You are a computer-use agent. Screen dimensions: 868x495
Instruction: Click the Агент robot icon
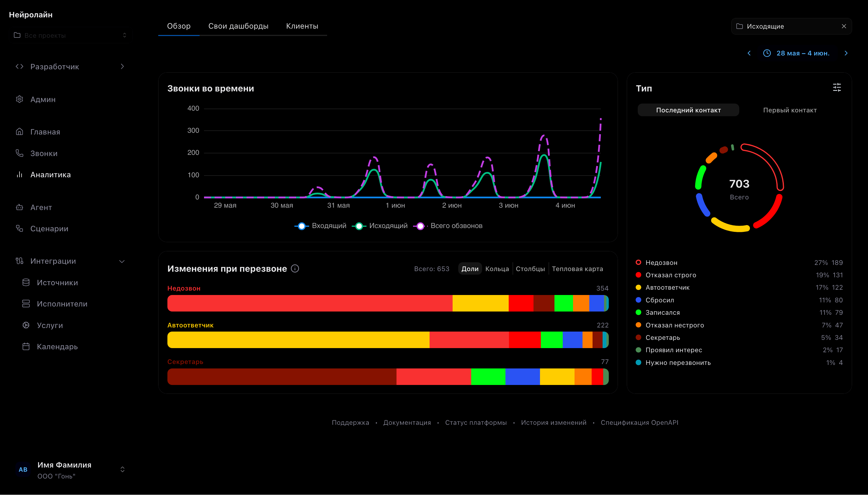(x=19, y=207)
